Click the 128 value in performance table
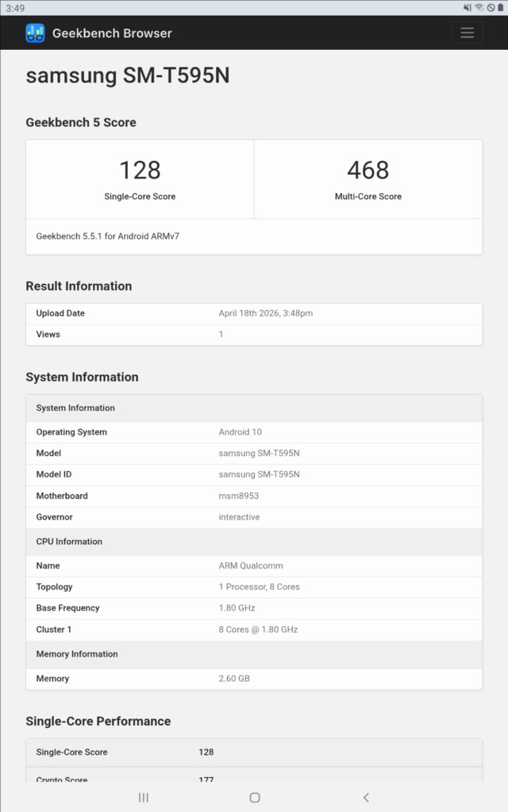The height and width of the screenshot is (812, 508). coord(206,753)
